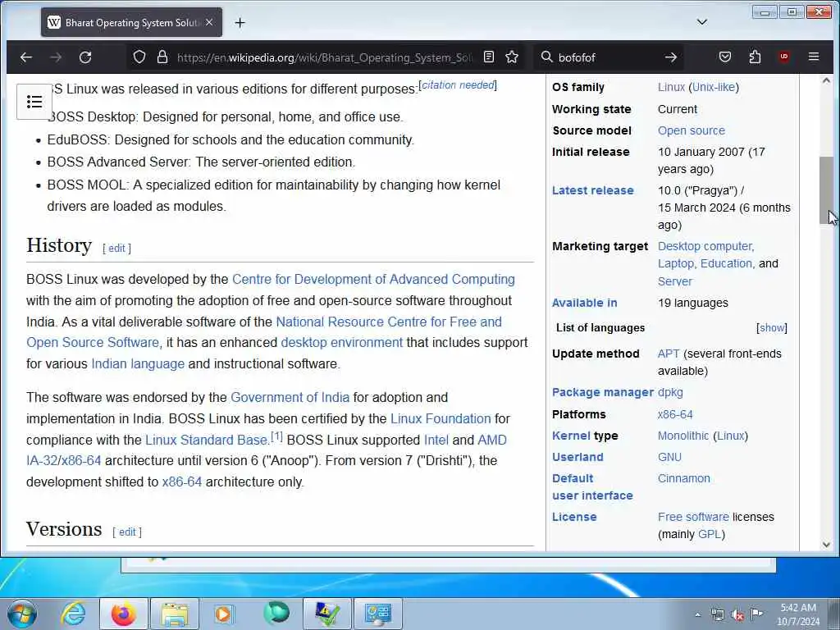This screenshot has width=840, height=630.
Task: Open the Cinnamon link
Action: click(683, 479)
